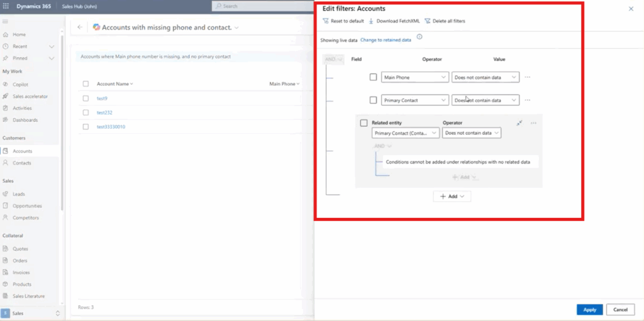Click Change to retained data link
The width and height of the screenshot is (644, 321).
[386, 40]
